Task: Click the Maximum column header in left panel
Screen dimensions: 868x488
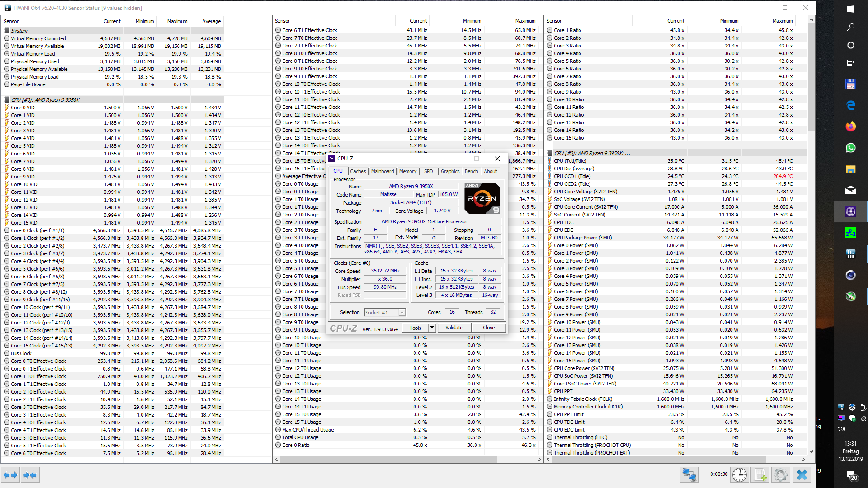Action: pyautogui.click(x=177, y=21)
